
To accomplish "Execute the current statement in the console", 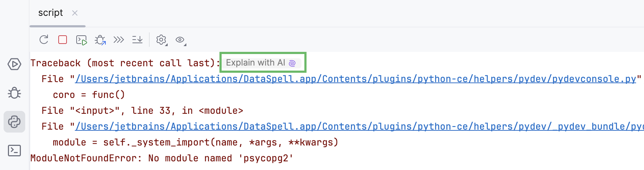I will pyautogui.click(x=82, y=40).
